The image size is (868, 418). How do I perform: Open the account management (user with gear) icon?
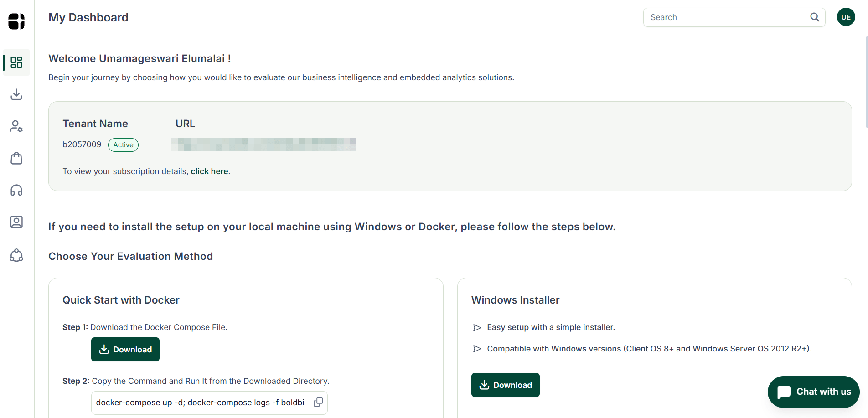point(16,126)
